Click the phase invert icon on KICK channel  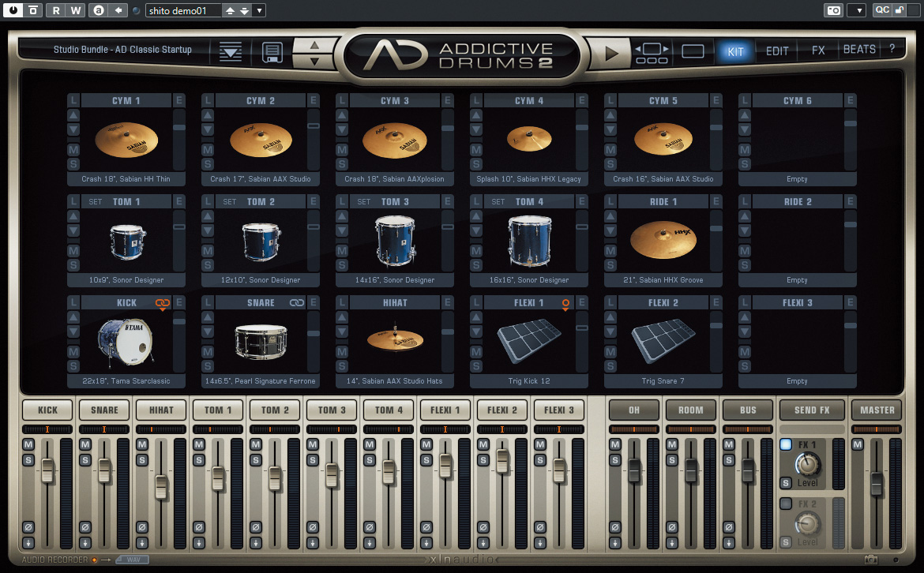click(x=28, y=527)
